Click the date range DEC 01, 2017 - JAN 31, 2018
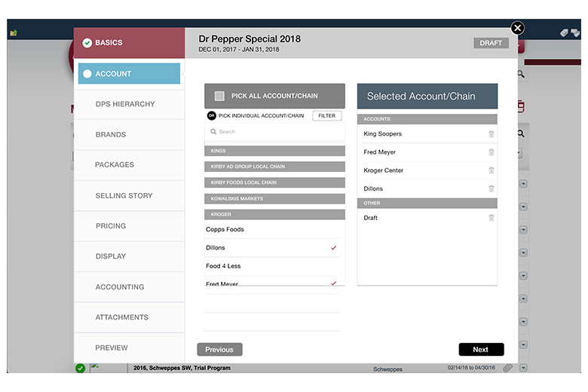 239,50
